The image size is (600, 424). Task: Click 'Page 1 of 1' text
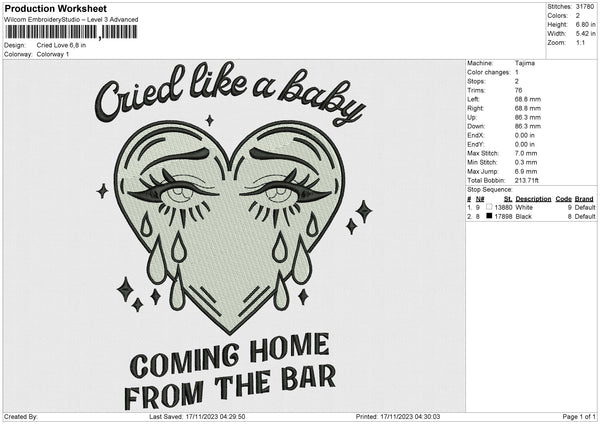(579, 417)
